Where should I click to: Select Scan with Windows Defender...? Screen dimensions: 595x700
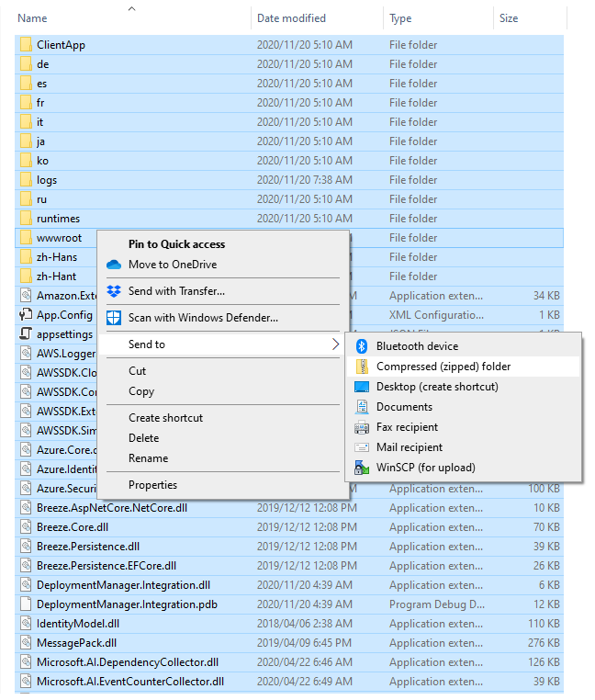(203, 318)
